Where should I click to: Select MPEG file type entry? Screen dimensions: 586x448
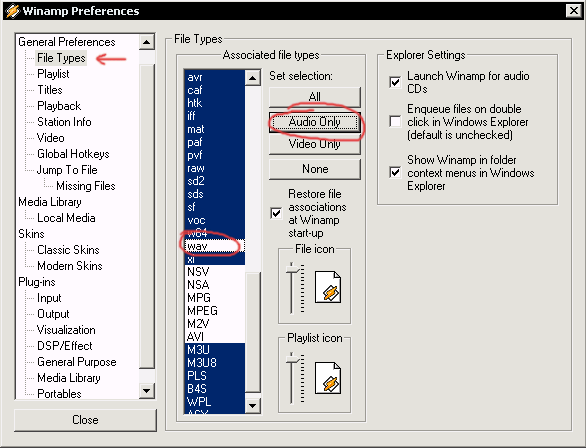pyautogui.click(x=215, y=311)
